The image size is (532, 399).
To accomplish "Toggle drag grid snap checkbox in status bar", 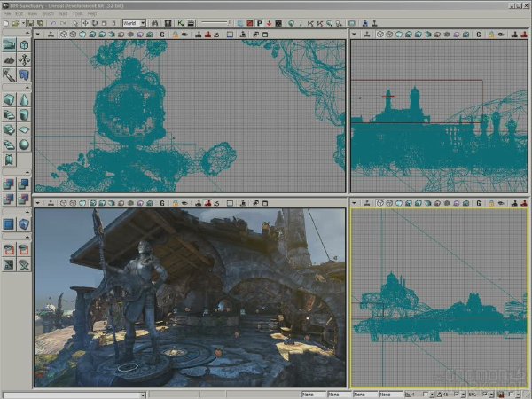I will [426, 395].
